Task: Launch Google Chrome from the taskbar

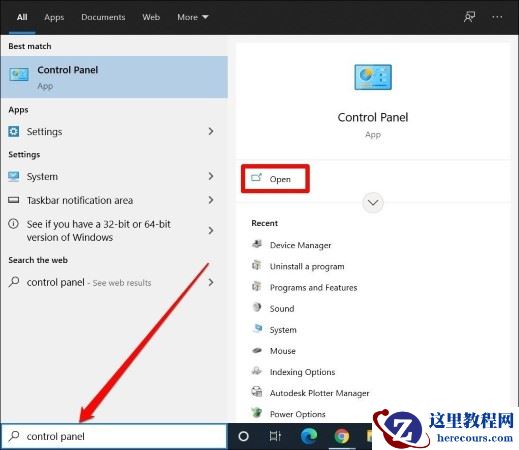Action: tap(342, 436)
